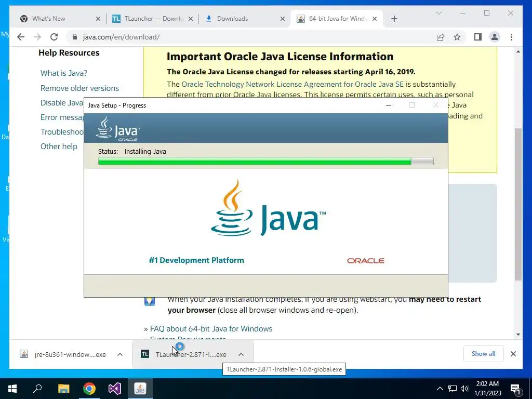Click the lightbulb tip icon on page
The width and height of the screenshot is (532, 399).
pos(150,301)
